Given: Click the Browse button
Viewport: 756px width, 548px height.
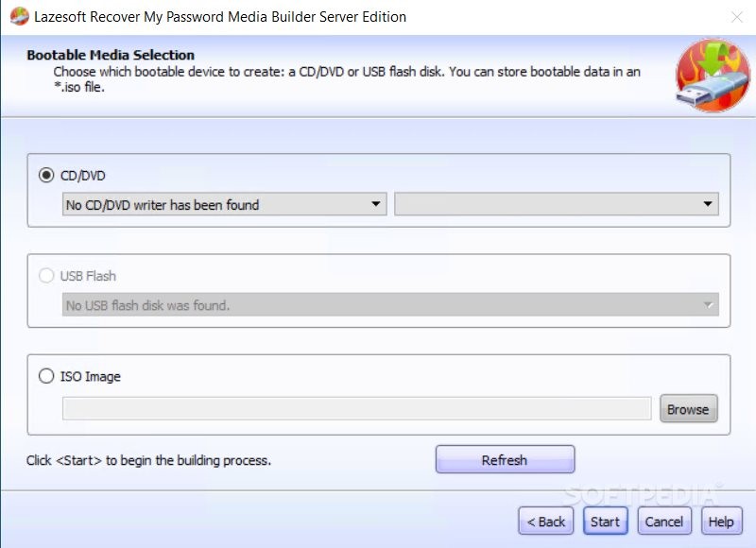Looking at the screenshot, I should click(689, 409).
